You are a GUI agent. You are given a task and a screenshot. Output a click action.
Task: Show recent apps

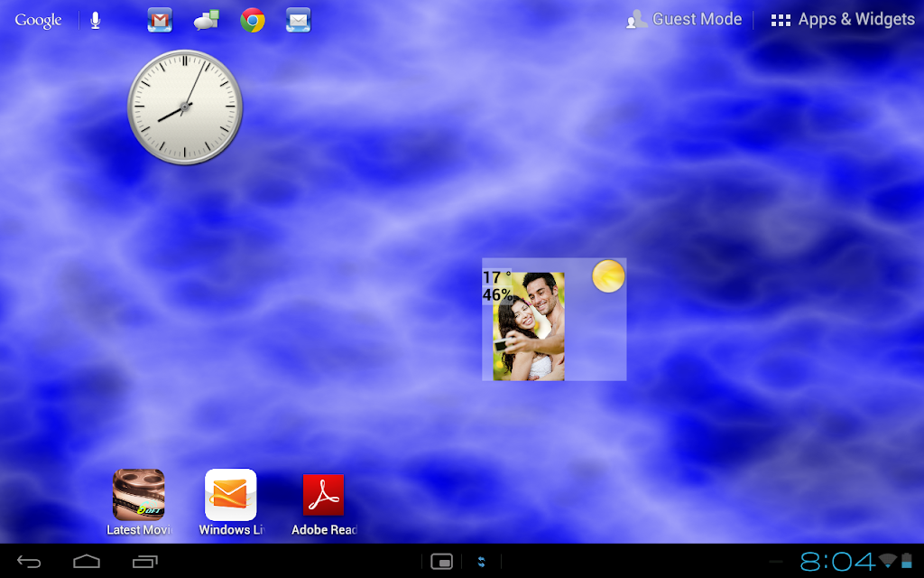pos(145,562)
